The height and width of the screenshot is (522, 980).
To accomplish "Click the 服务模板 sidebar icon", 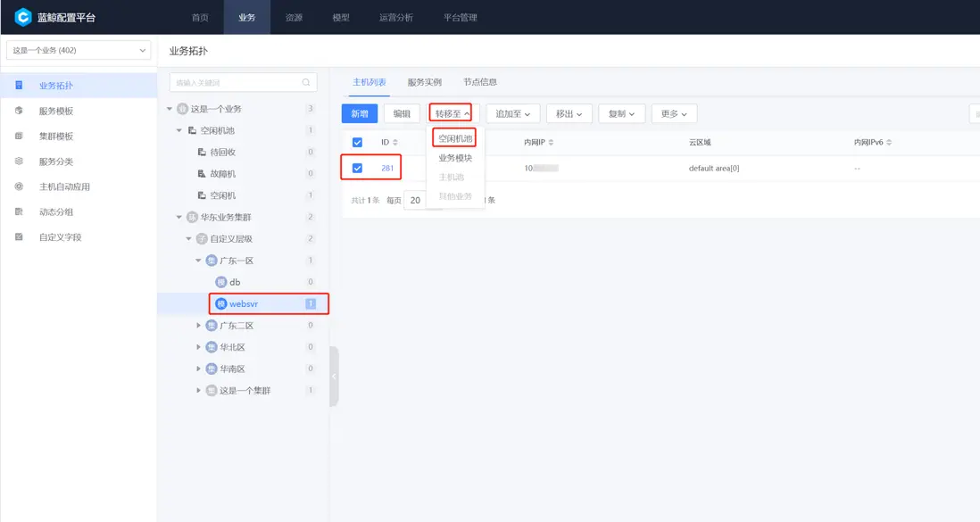I will (19, 111).
